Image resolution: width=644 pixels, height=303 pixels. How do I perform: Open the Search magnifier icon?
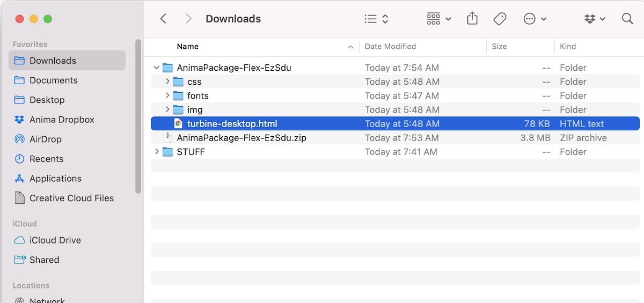[x=627, y=19]
